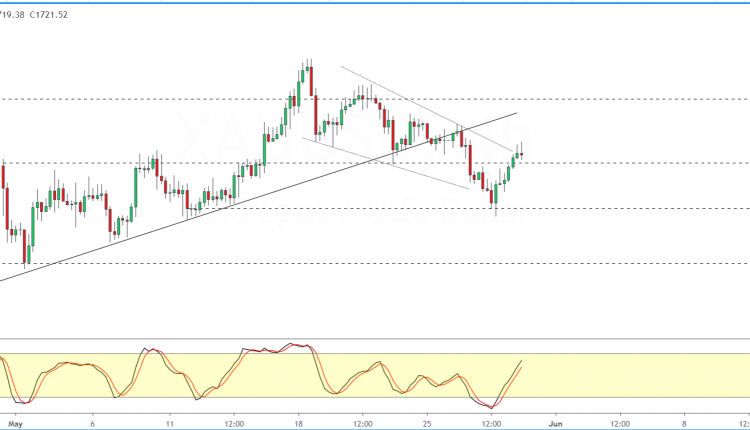
Task: Select the lowest dashed horizontal level line
Action: [x=375, y=264]
